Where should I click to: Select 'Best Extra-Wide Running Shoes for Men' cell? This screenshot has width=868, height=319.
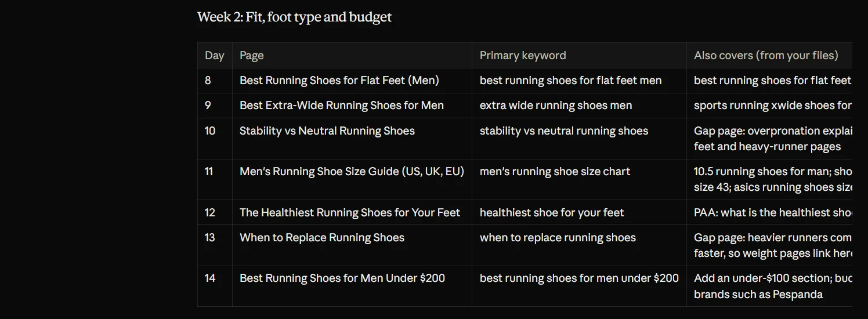(x=352, y=106)
